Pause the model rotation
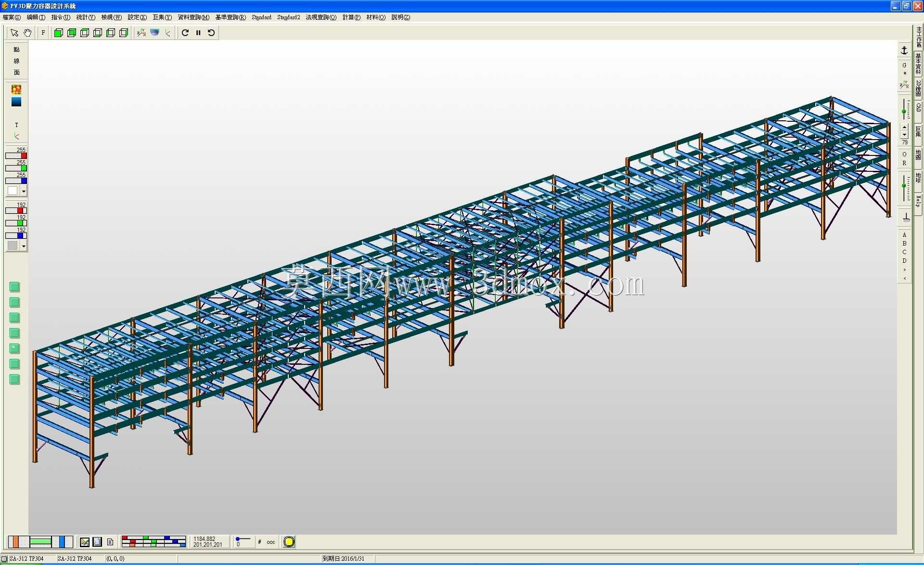The width and height of the screenshot is (924, 565). (198, 33)
